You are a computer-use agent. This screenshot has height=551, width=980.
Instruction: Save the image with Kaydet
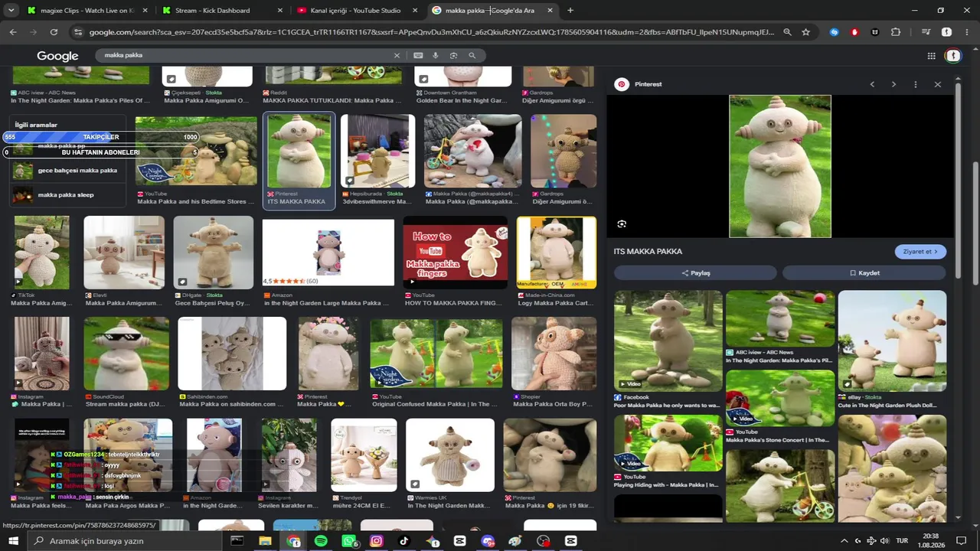click(x=864, y=273)
